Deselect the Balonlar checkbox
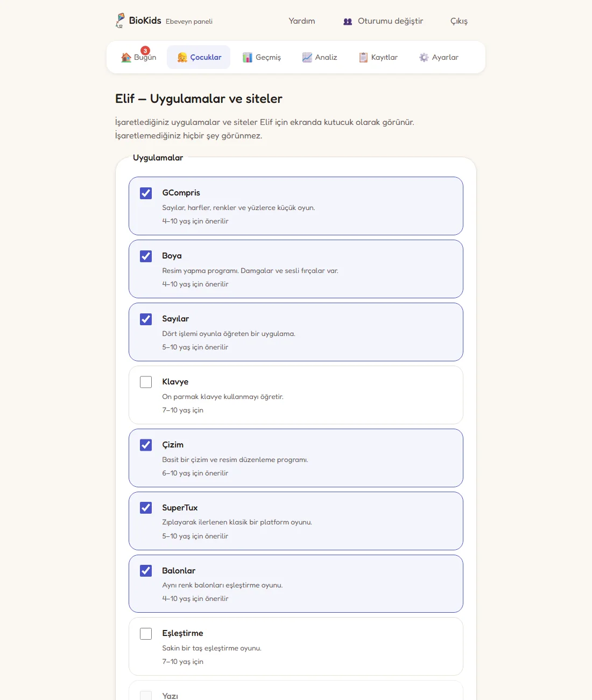Screen dimensions: 592x700 [146, 571]
